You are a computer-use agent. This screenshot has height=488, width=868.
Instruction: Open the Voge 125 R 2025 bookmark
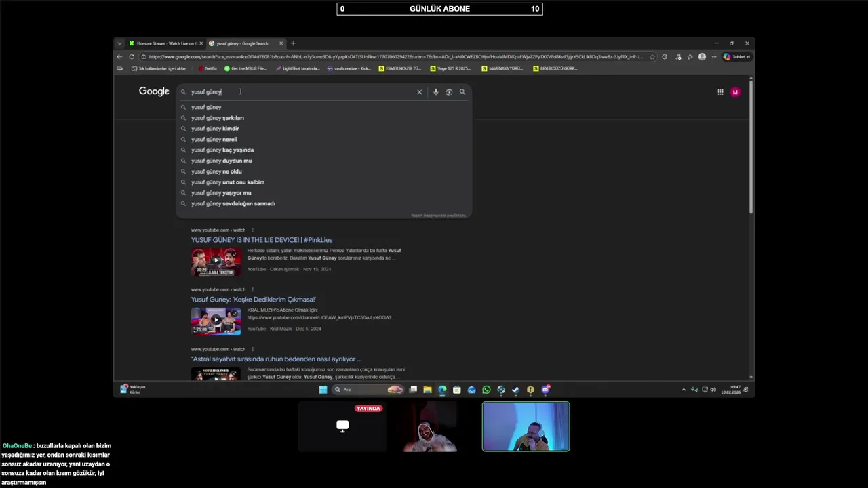click(x=450, y=68)
